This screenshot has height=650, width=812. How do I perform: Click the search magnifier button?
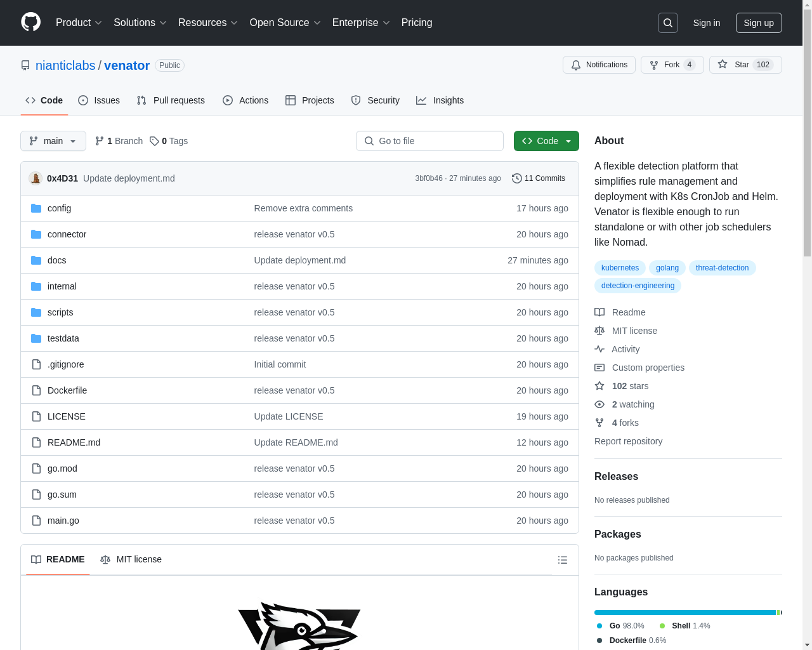click(668, 23)
